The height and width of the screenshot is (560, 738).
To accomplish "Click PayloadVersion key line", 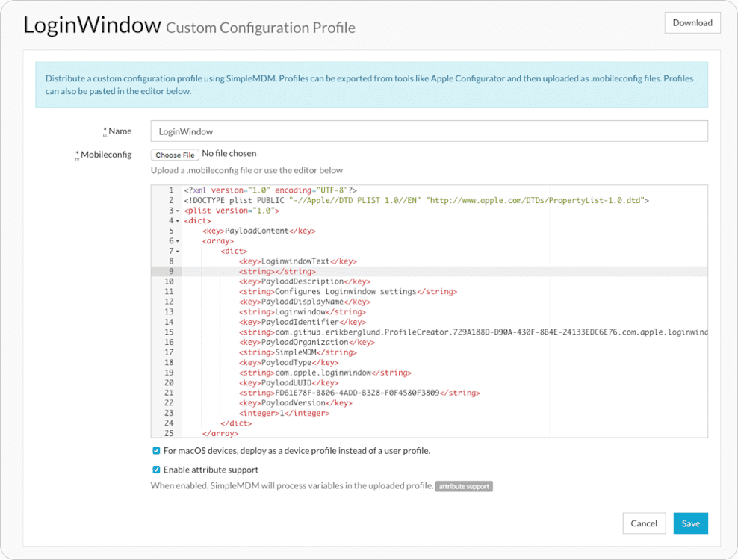I will pos(295,402).
